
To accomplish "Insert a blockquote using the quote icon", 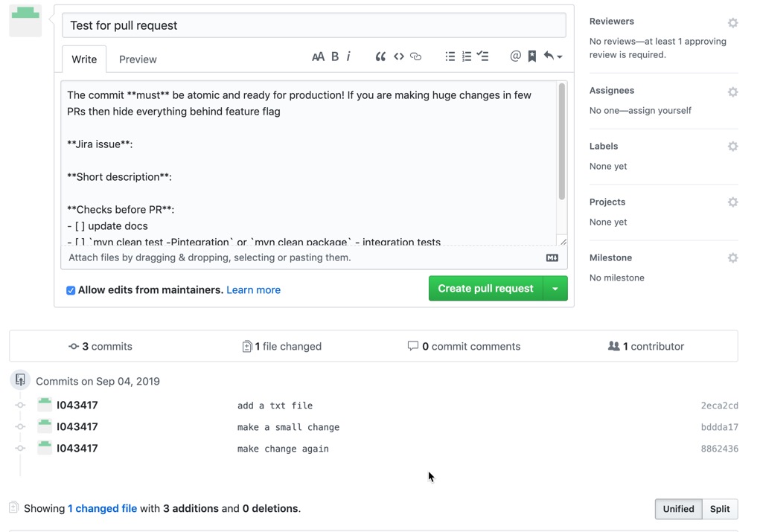I will click(380, 56).
